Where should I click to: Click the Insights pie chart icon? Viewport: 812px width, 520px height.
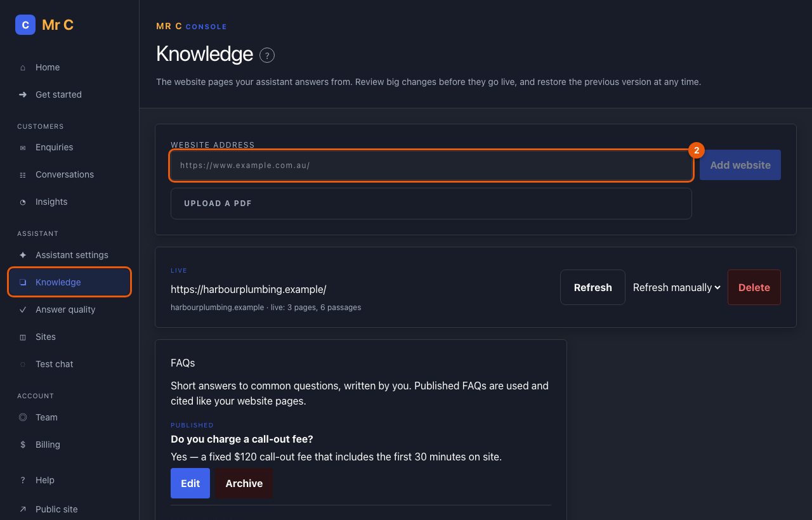click(23, 202)
